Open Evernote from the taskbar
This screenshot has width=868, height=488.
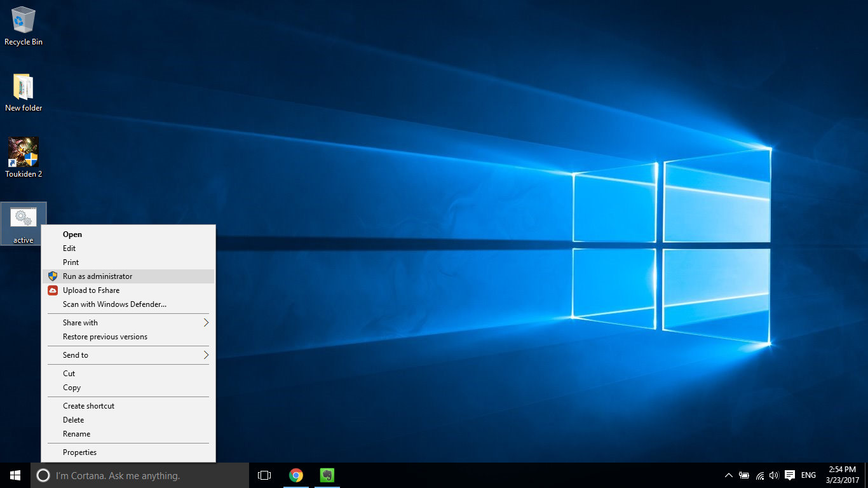coord(326,475)
